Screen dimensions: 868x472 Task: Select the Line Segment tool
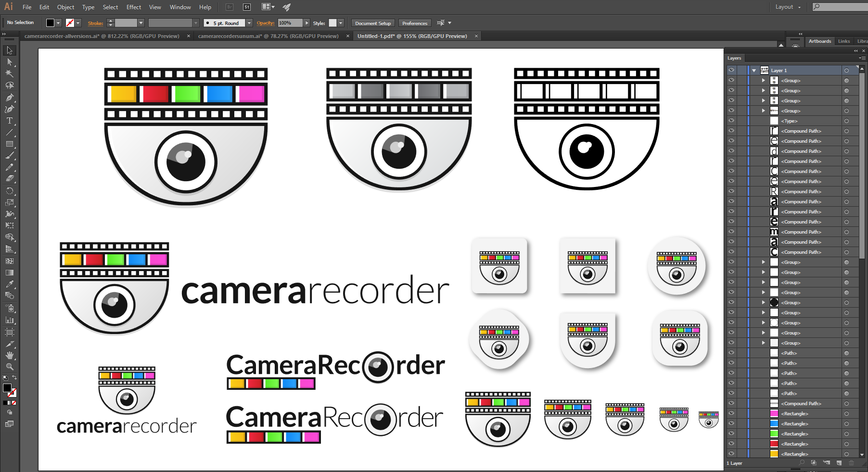(9, 132)
